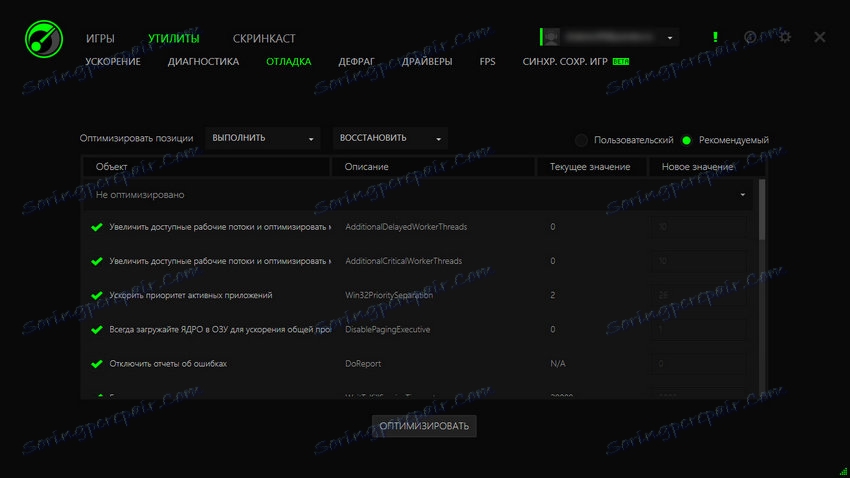Switch to the FPS section

487,62
